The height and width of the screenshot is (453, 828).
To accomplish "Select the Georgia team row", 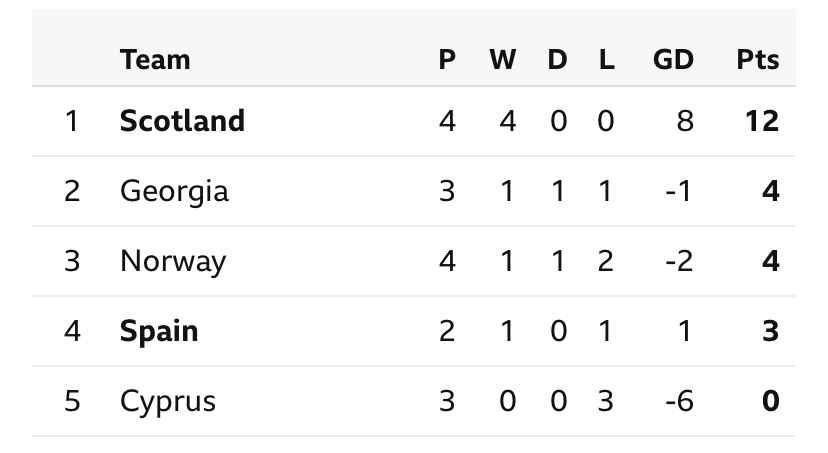I will [x=174, y=191].
